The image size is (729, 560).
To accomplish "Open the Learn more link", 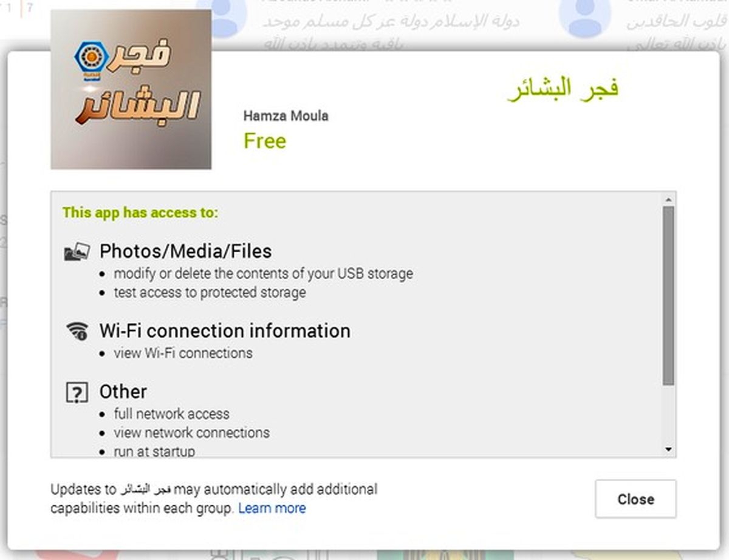I will coord(272,508).
